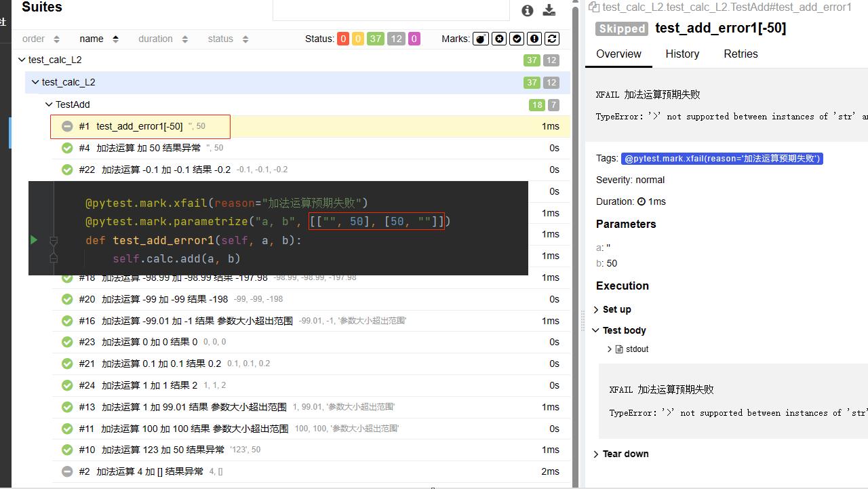868x489 pixels.
Task: Click the pytest.mark.xfail tag label
Action: (x=722, y=159)
